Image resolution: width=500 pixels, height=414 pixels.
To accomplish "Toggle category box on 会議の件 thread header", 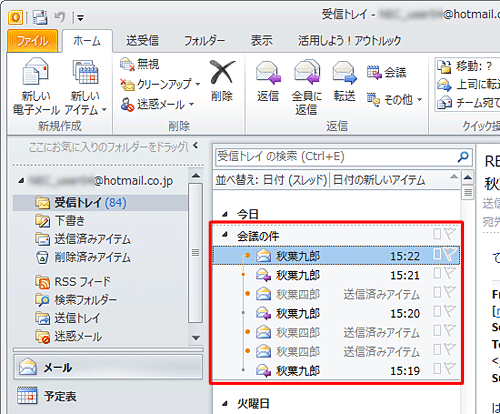I will (437, 234).
